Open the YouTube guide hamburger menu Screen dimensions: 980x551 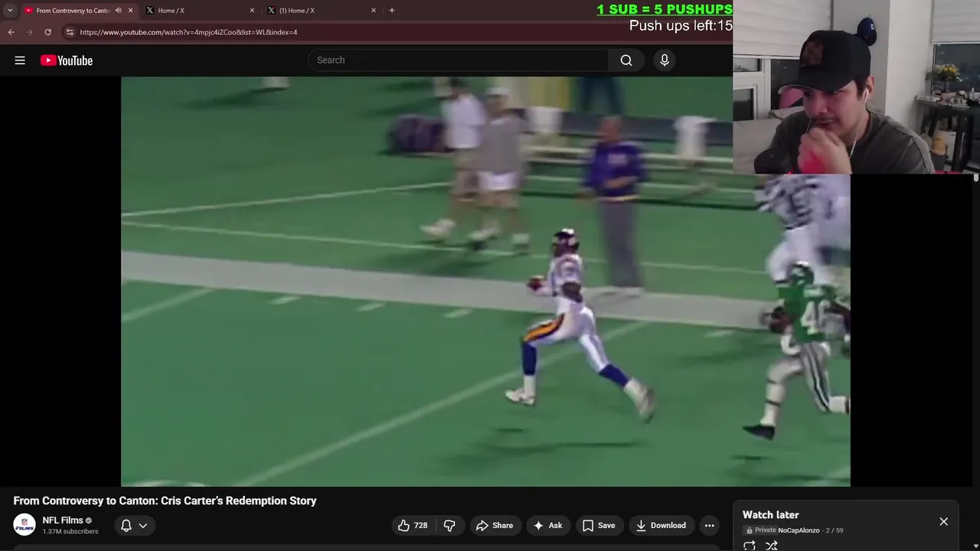tap(20, 60)
